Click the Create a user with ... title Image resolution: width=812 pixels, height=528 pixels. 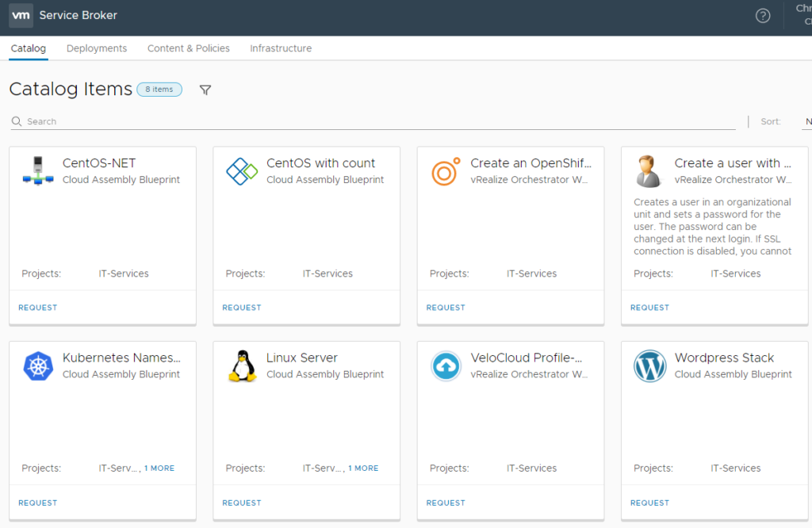point(733,163)
